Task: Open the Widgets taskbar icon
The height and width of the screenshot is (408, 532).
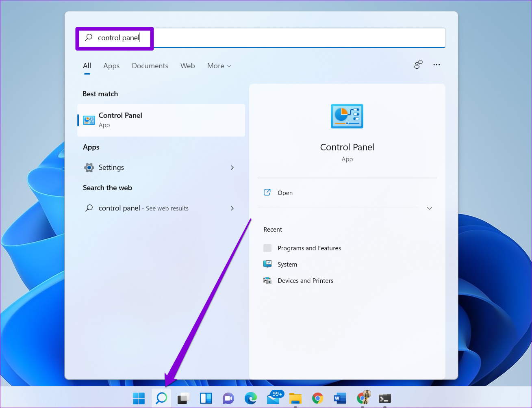Action: [x=206, y=398]
